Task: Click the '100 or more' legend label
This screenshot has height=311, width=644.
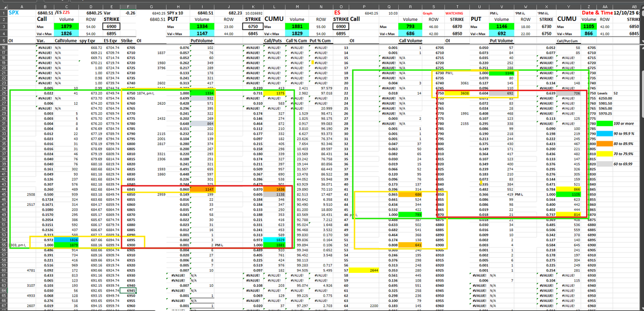Action: coord(623,124)
